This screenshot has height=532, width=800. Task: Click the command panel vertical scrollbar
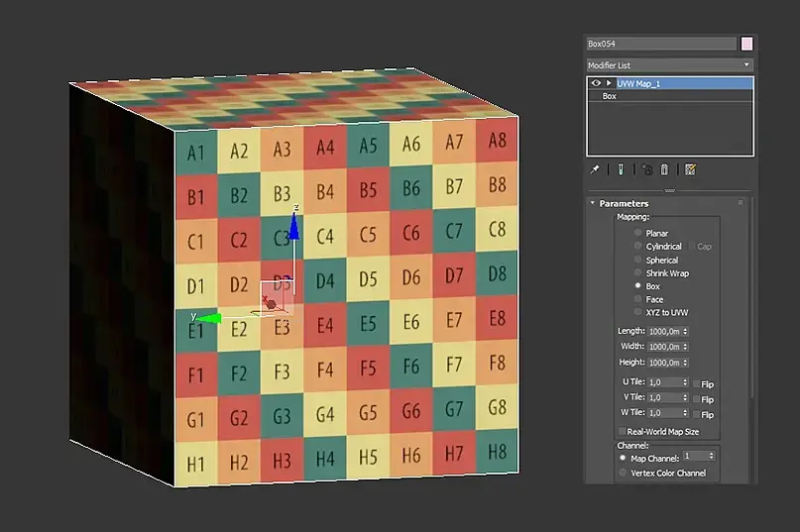point(751,298)
